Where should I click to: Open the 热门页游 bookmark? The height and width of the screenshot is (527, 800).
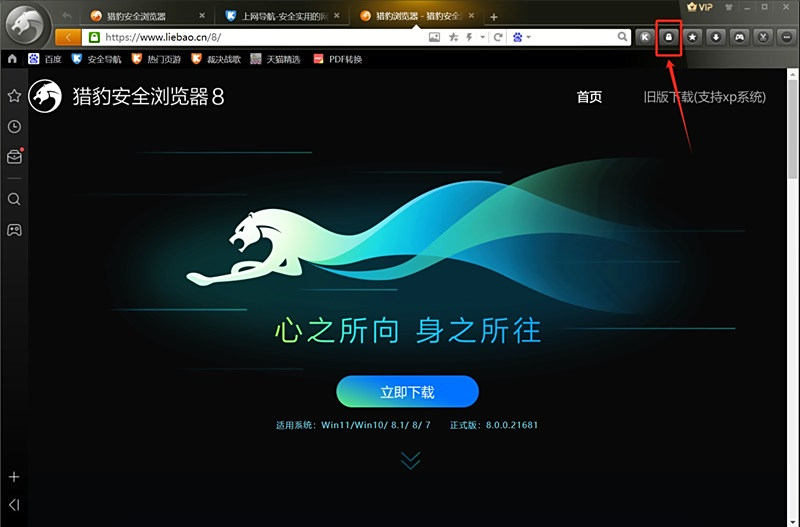tap(156, 59)
